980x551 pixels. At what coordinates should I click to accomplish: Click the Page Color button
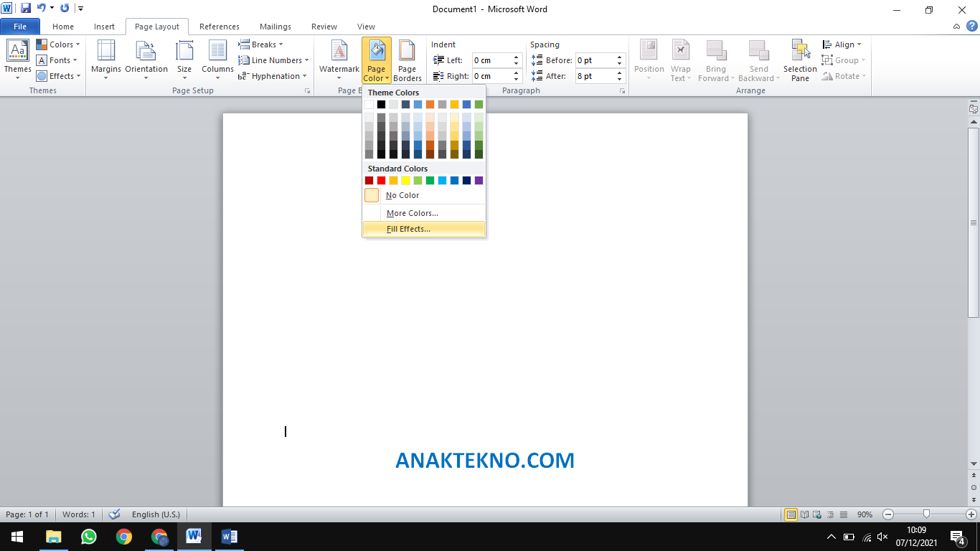point(377,60)
